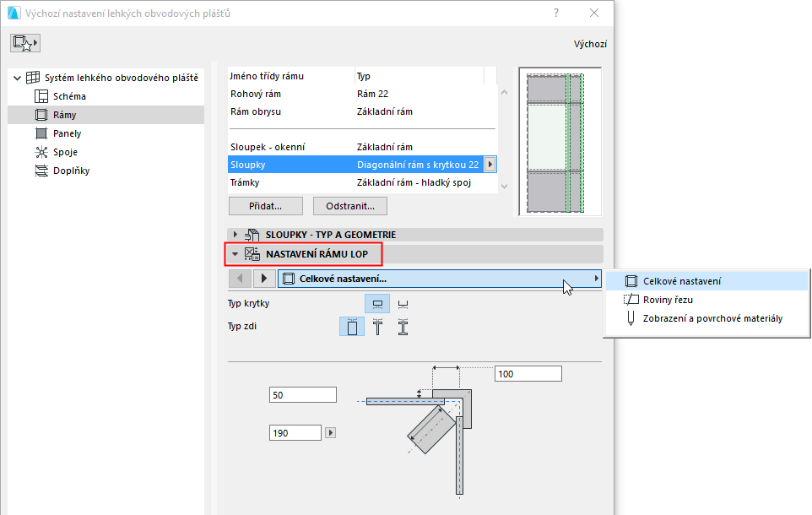This screenshot has width=812, height=515.
Task: Click the Spoje junction icon
Action: 41,152
